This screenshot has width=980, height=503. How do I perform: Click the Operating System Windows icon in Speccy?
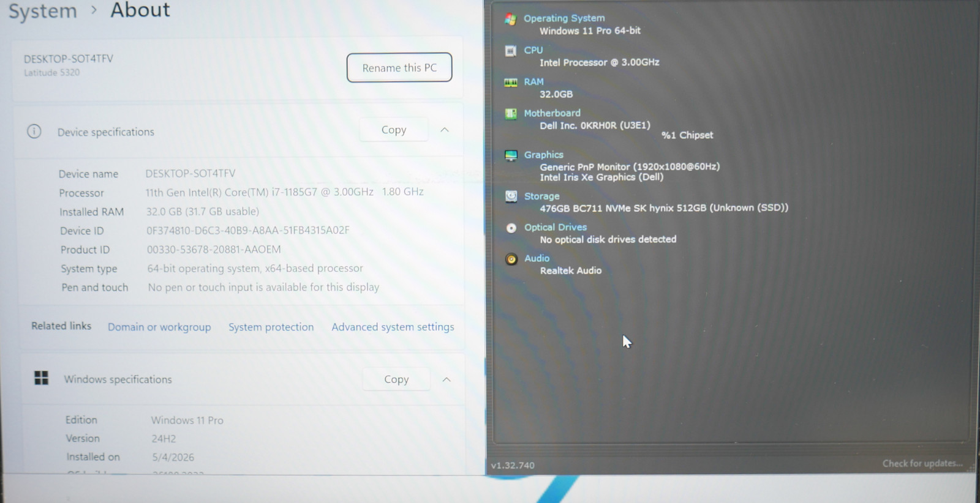[x=510, y=19]
